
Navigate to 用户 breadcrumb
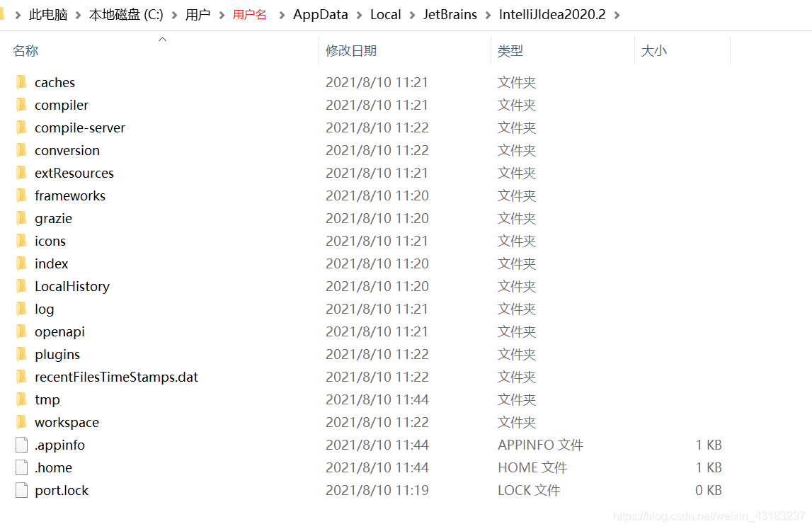click(x=198, y=14)
